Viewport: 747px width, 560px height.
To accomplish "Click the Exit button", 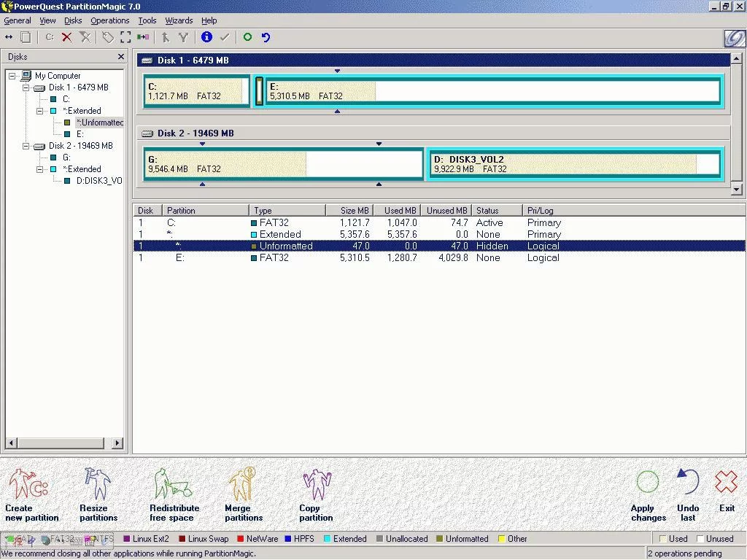I will pyautogui.click(x=727, y=490).
